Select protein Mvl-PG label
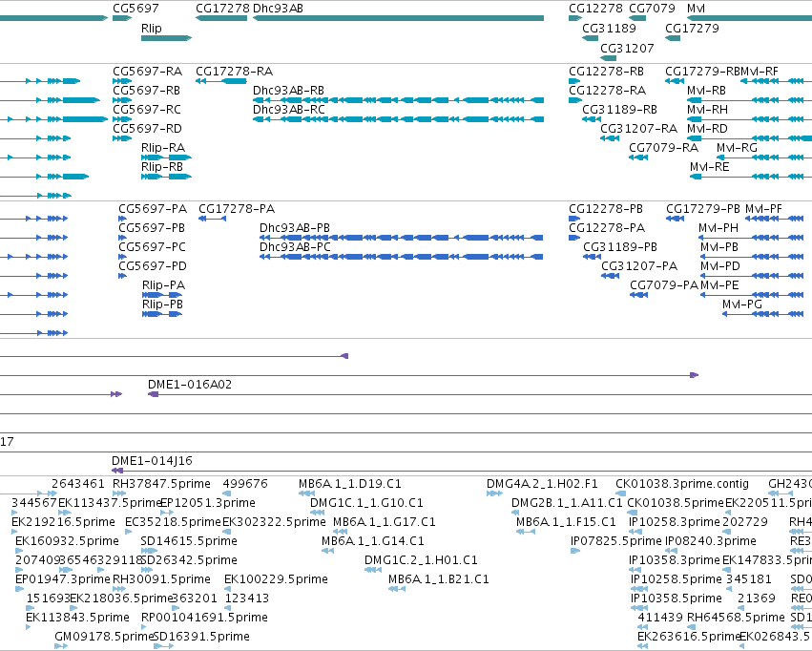The image size is (812, 651). [x=742, y=304]
